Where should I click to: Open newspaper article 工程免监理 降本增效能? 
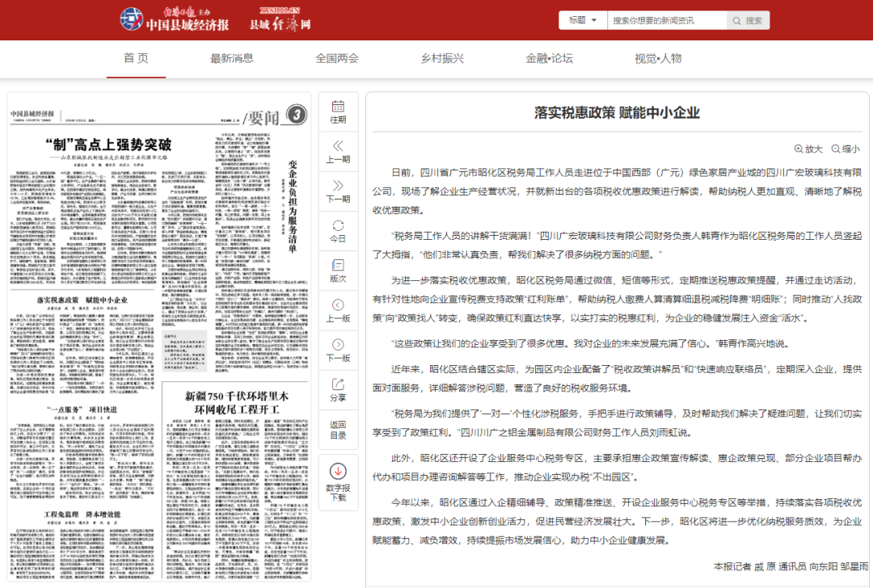pyautogui.click(x=82, y=514)
